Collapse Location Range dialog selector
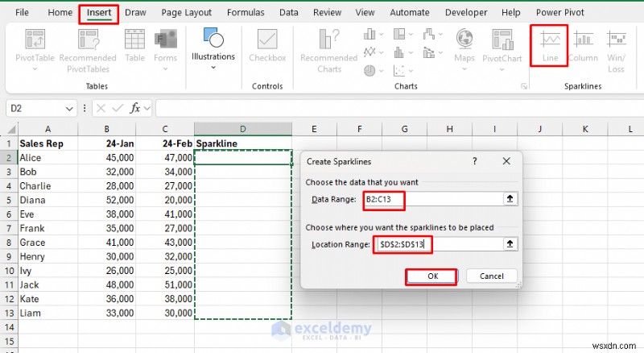Screen dimensions: 644x353 click(510, 244)
